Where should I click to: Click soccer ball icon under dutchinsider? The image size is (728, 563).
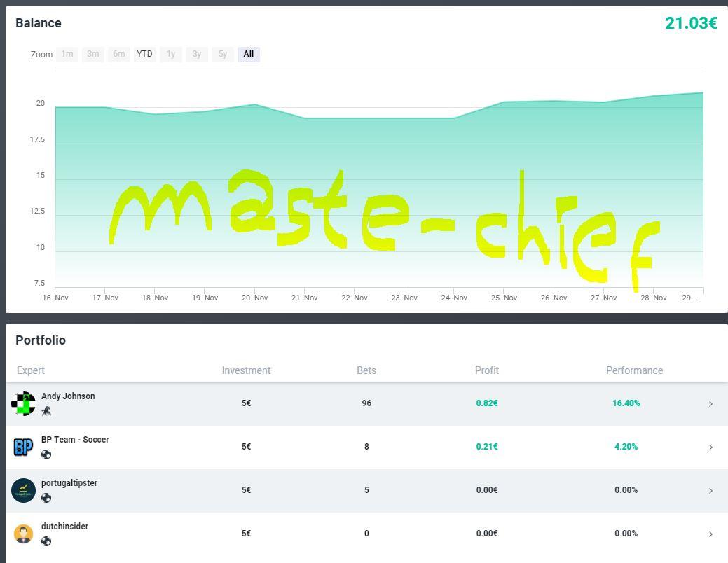point(46,541)
